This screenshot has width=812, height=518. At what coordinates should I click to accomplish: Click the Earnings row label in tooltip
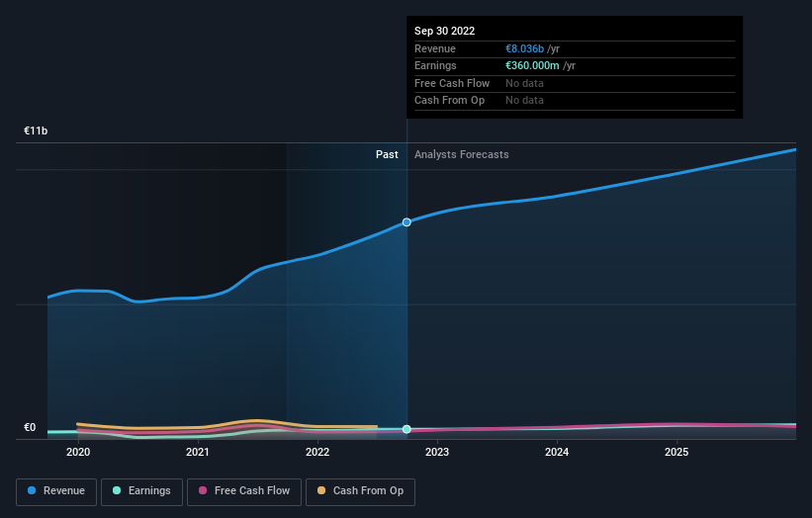coord(435,65)
